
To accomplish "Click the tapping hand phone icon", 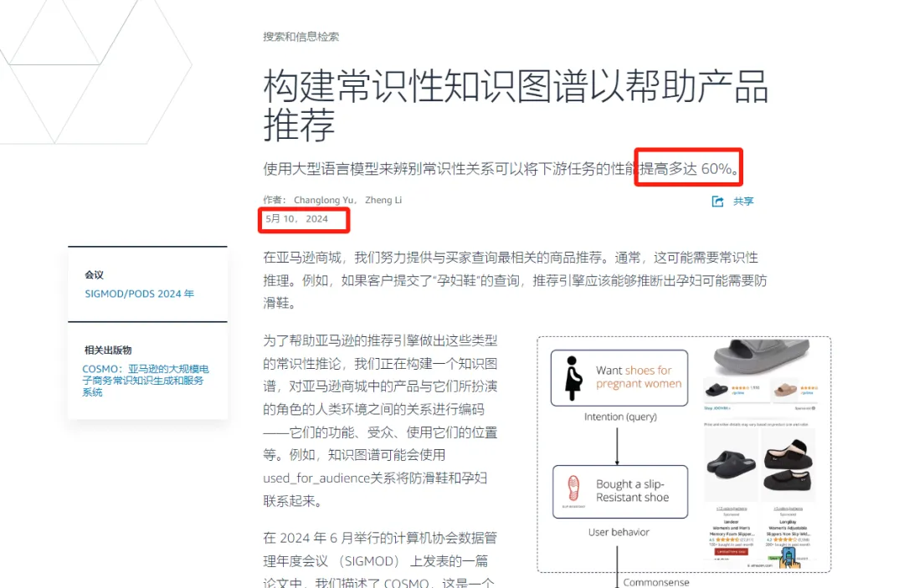I will tap(788, 558).
